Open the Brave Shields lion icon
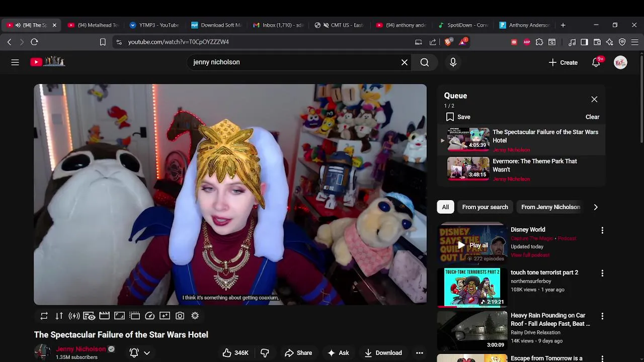This screenshot has height=362, width=644. pyautogui.click(x=448, y=42)
